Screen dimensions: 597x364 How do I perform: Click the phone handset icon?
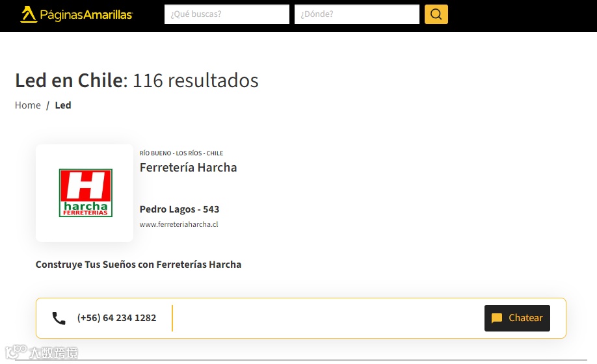coord(59,318)
